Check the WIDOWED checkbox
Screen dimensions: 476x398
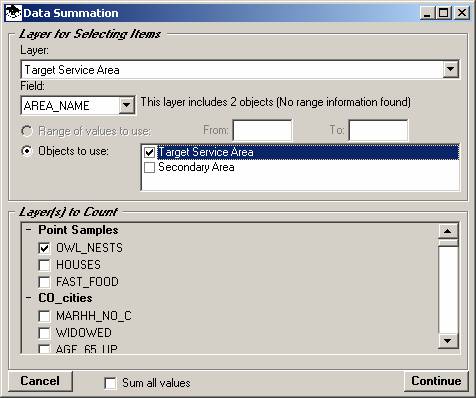(44, 333)
